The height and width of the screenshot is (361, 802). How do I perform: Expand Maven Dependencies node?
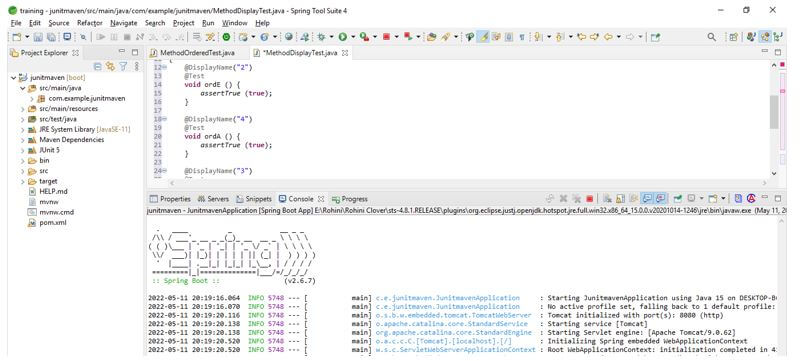(23, 140)
